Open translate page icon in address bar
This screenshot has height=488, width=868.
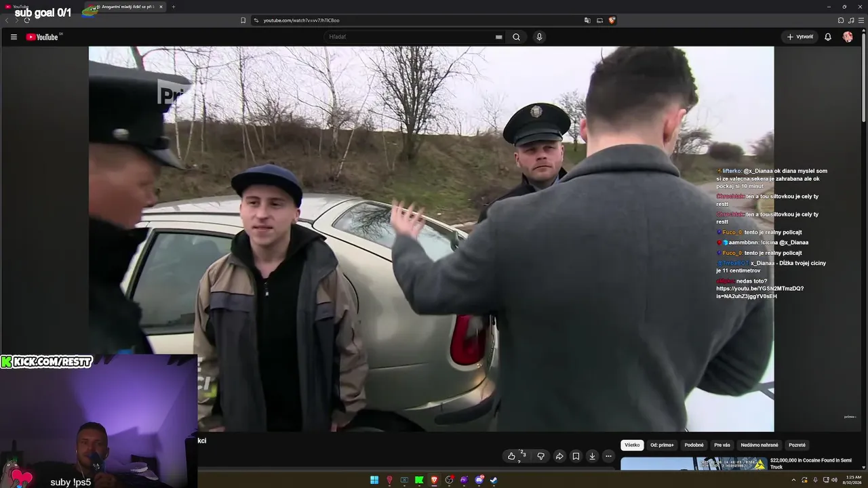click(587, 20)
